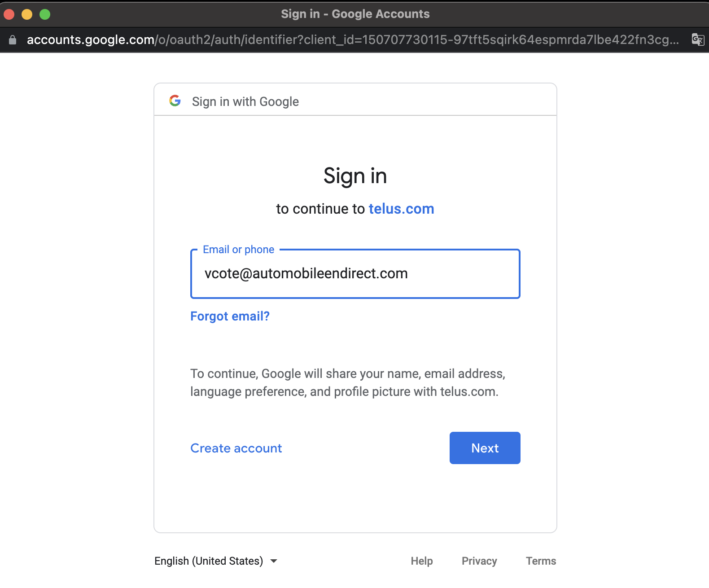Click the language dropdown arrow
Image resolution: width=709 pixels, height=588 pixels.
[x=274, y=561]
